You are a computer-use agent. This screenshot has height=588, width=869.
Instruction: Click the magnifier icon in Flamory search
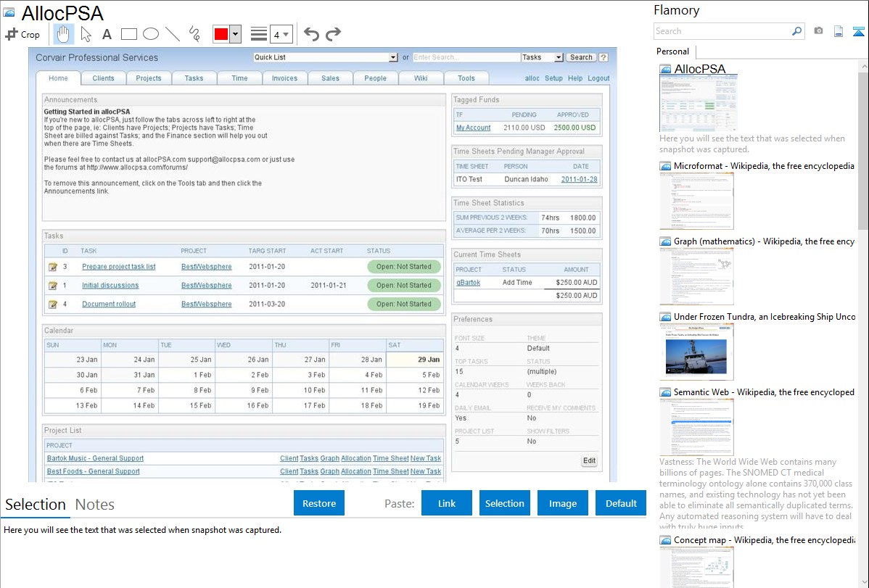(x=796, y=31)
